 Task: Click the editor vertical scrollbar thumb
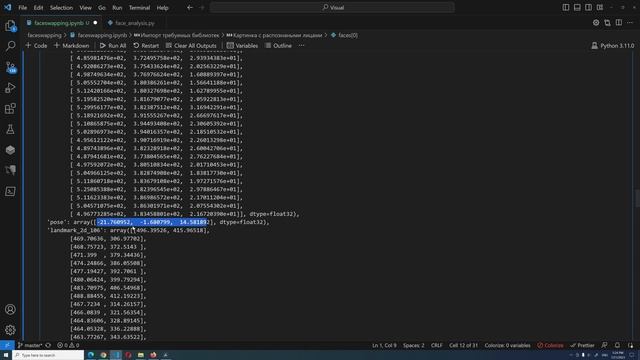(637, 198)
